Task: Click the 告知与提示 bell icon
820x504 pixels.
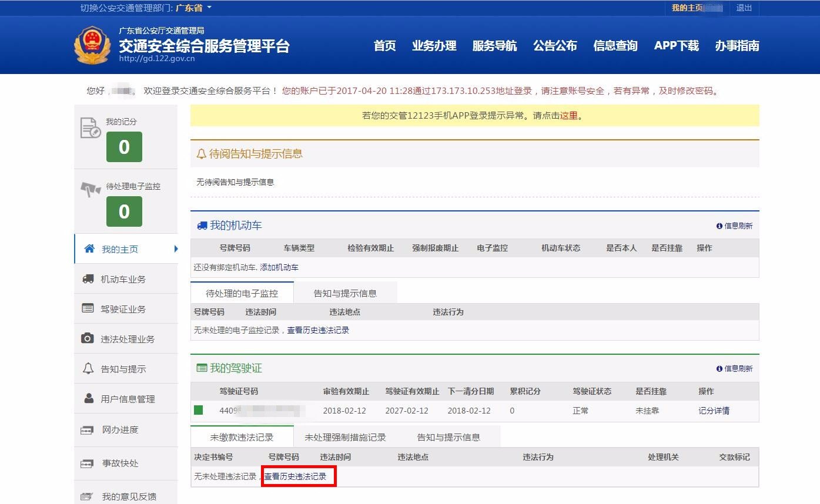Action: (88, 368)
